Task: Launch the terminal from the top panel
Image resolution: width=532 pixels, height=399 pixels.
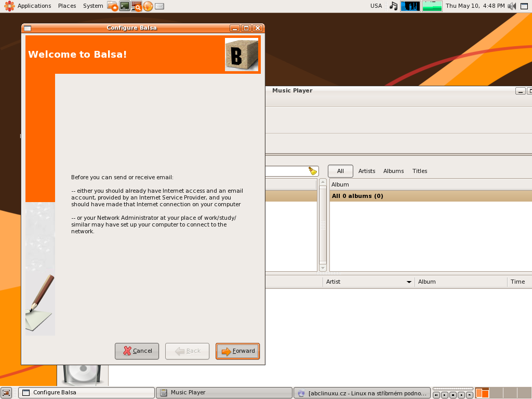Action: pyautogui.click(x=125, y=6)
